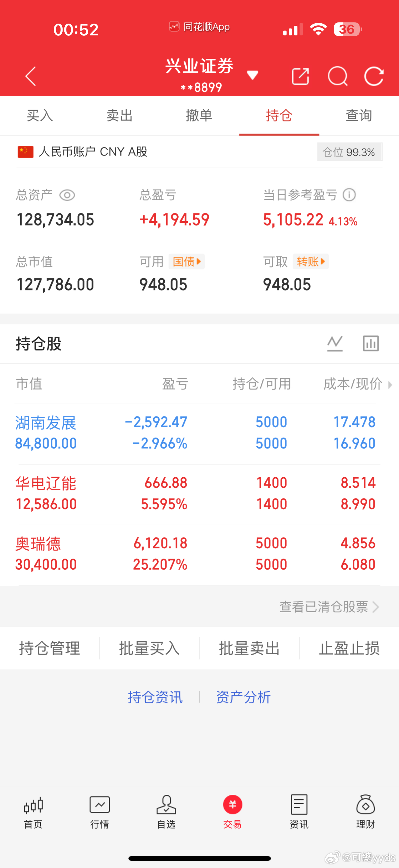Open the 资产分析 link
This screenshot has width=399, height=868.
pos(243,697)
